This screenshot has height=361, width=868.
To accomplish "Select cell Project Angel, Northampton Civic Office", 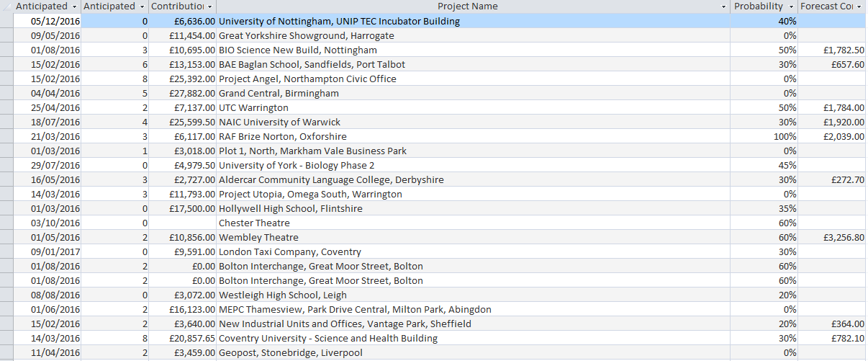I will pyautogui.click(x=474, y=79).
